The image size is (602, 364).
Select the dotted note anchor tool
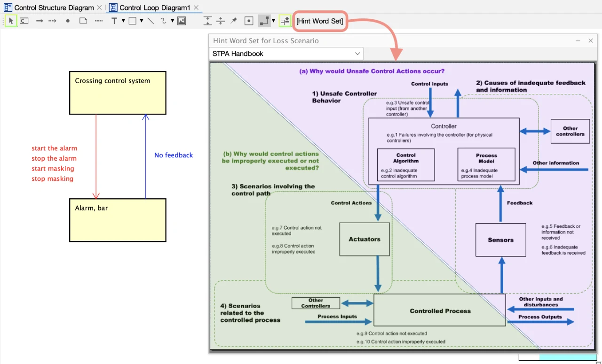coord(99,21)
